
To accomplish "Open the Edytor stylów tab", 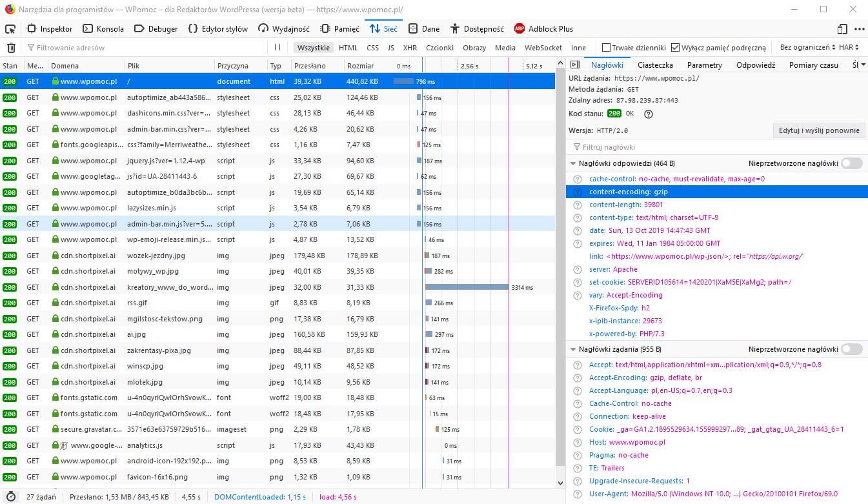I will [218, 29].
